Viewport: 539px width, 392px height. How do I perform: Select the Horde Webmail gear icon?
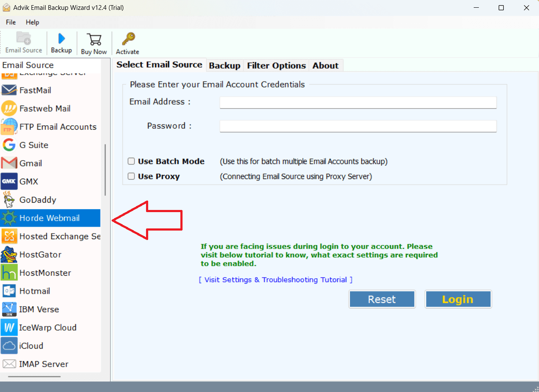(x=9, y=218)
